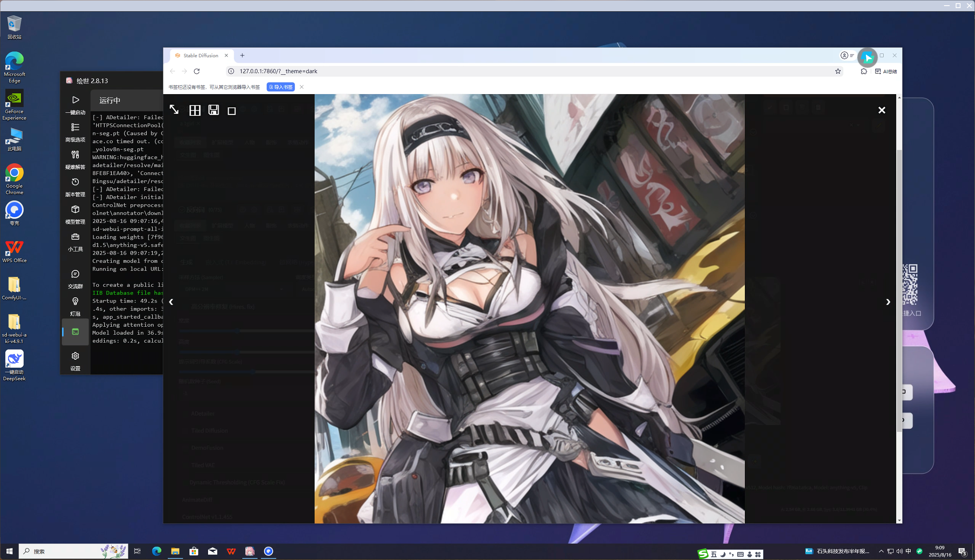Toggle lightbox fullscreen square icon

232,111
